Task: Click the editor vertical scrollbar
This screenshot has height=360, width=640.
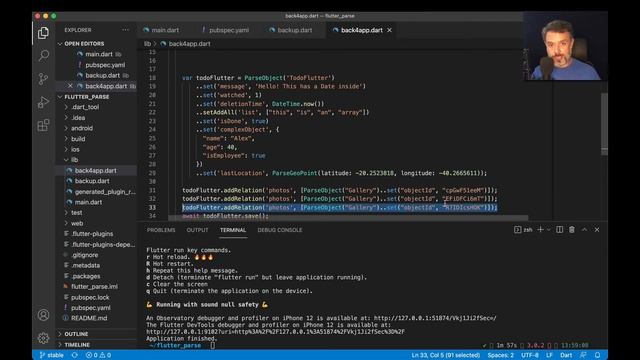Action: point(604,124)
